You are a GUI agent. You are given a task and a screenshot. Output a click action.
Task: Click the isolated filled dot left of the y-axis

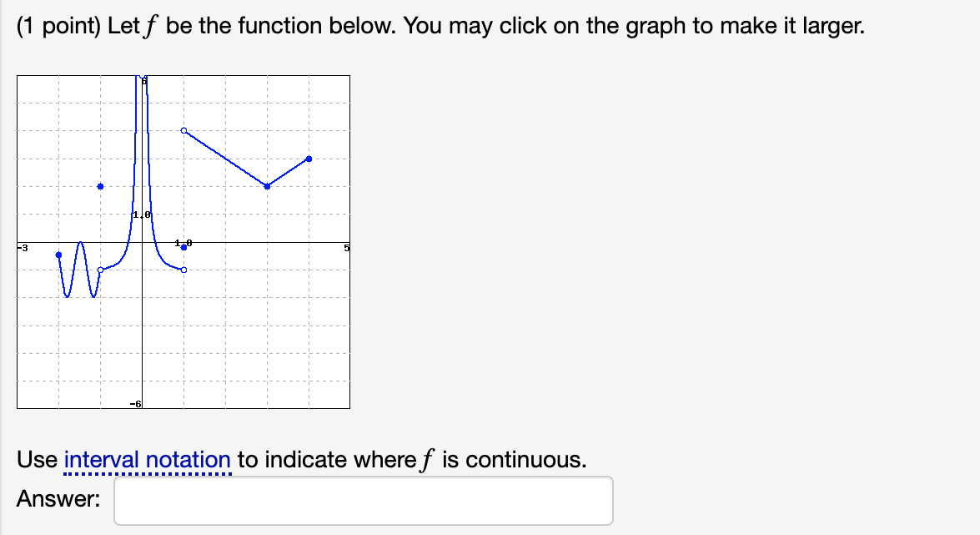[x=101, y=186]
